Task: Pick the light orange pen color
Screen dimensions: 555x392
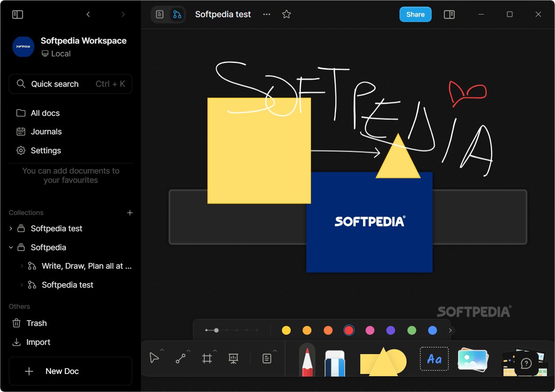Action: 307,330
